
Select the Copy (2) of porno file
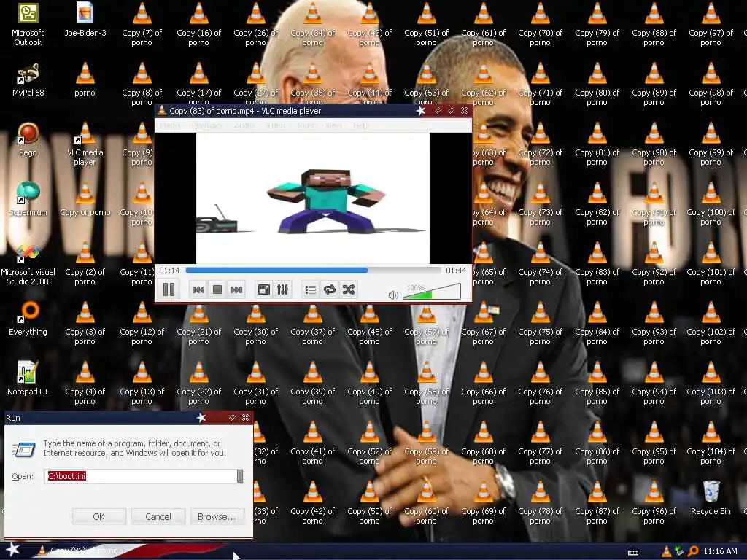point(85,264)
